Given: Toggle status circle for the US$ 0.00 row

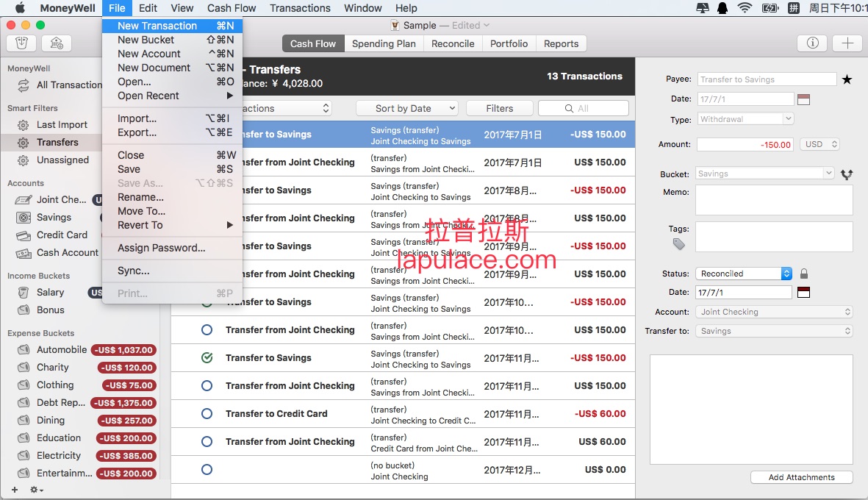Looking at the screenshot, I should (x=207, y=470).
